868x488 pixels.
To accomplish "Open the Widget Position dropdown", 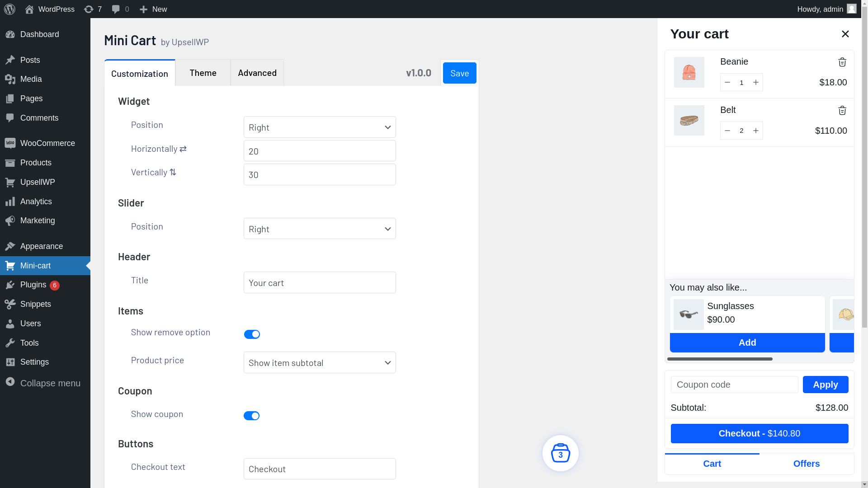I will 320,127.
